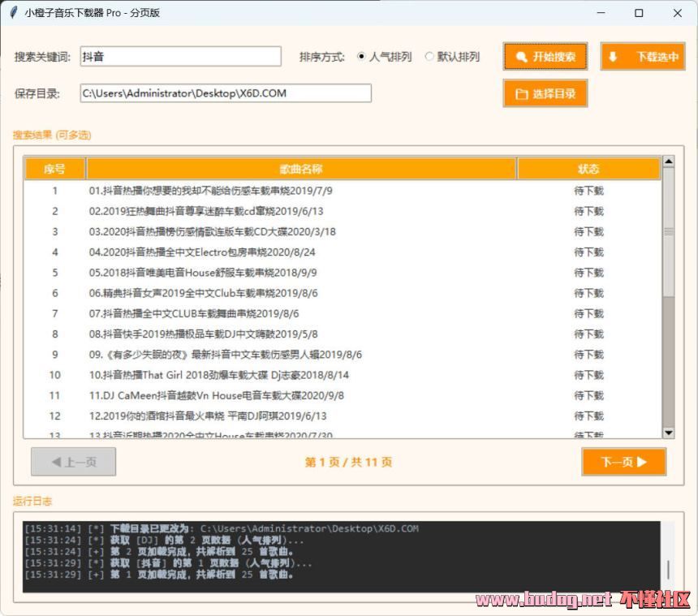Select row 02.2019狂热舞曲抖音尊享迷醉车载cd串烧
The width and height of the screenshot is (698, 616).
coord(343,211)
